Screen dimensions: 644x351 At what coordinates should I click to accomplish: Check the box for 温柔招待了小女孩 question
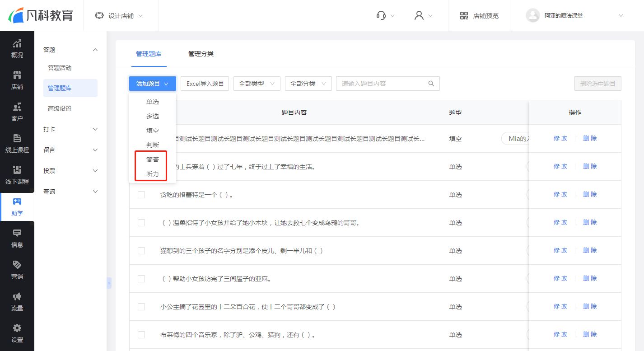pos(141,223)
